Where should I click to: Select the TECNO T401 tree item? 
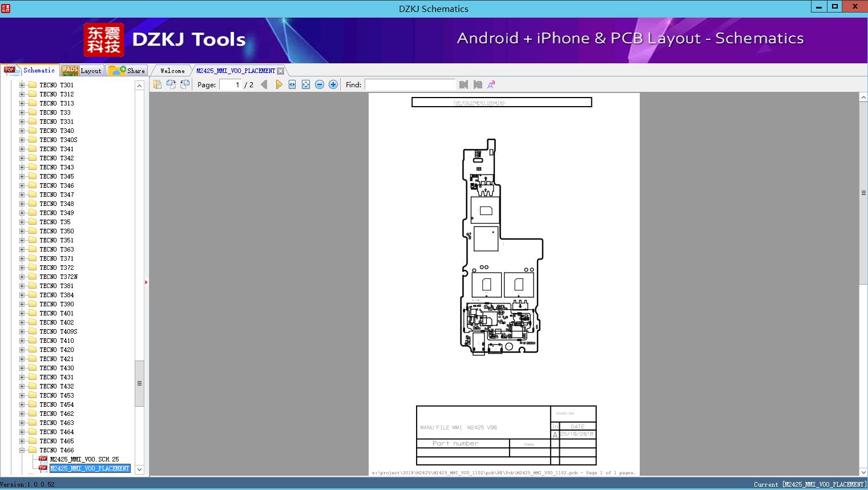click(x=56, y=313)
